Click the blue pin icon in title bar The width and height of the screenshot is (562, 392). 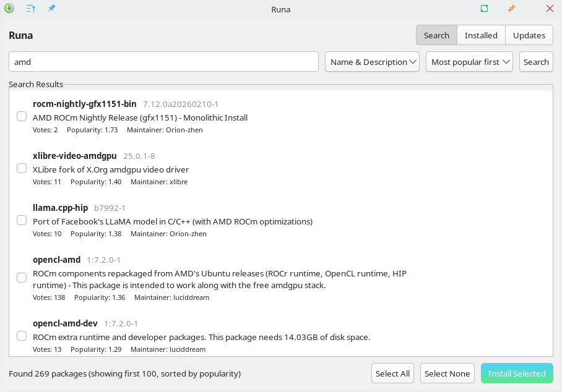pos(51,9)
